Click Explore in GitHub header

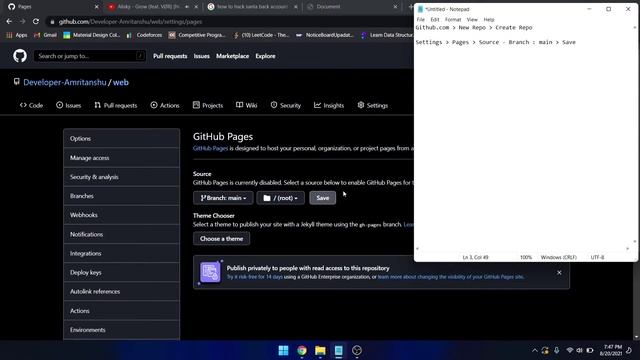point(265,56)
